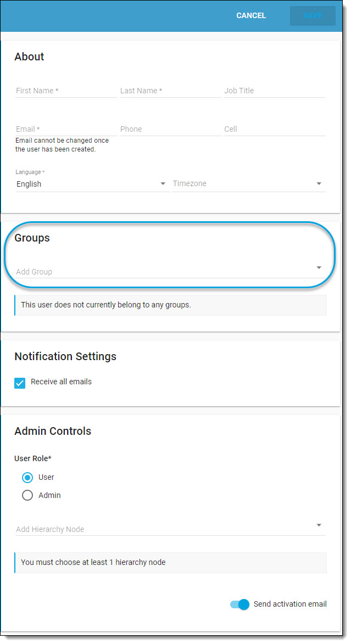Click the Timezone dropdown arrow icon
Screen dimensions: 351x644
point(319,183)
